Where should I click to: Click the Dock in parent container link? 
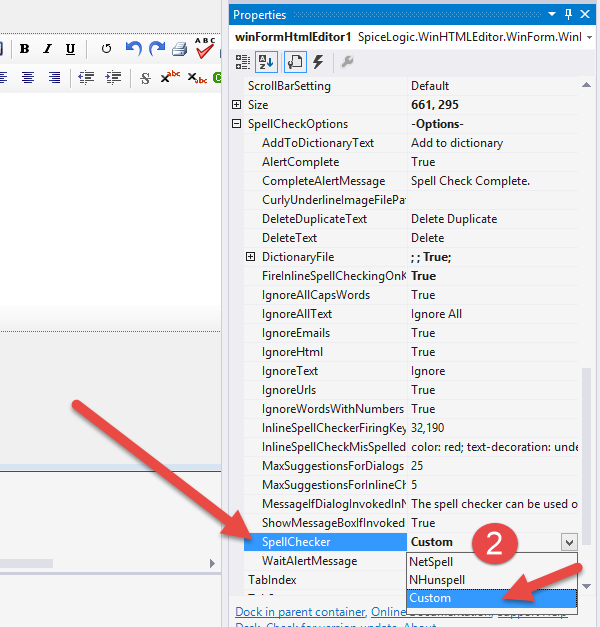click(x=299, y=611)
